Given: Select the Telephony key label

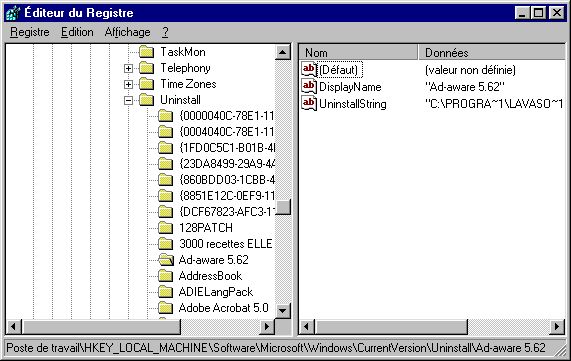Looking at the screenshot, I should [185, 68].
